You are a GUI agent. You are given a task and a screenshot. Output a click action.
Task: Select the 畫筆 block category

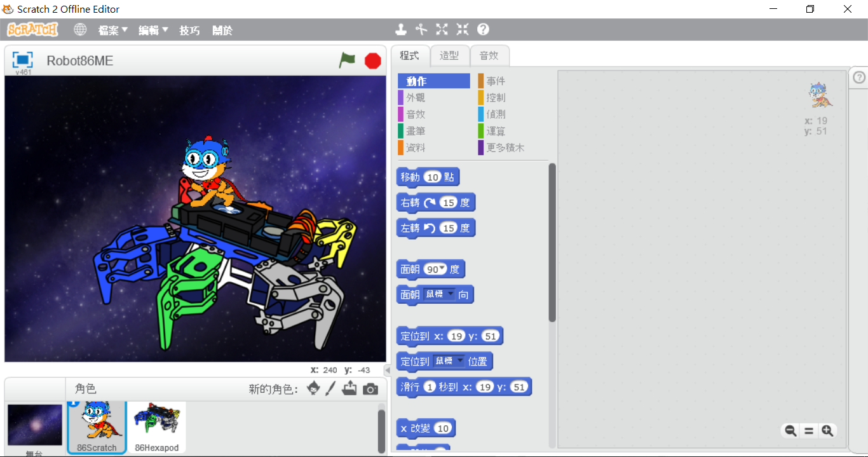coord(434,130)
